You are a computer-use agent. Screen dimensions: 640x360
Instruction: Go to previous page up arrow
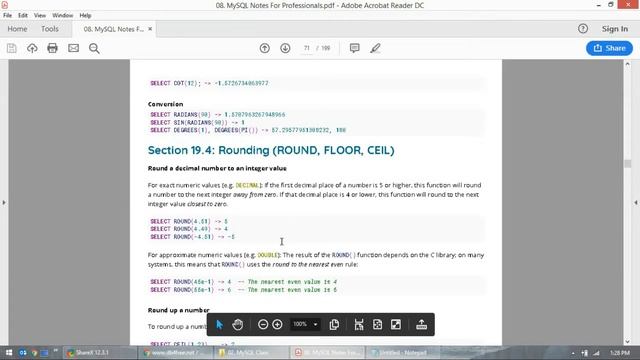[264, 48]
